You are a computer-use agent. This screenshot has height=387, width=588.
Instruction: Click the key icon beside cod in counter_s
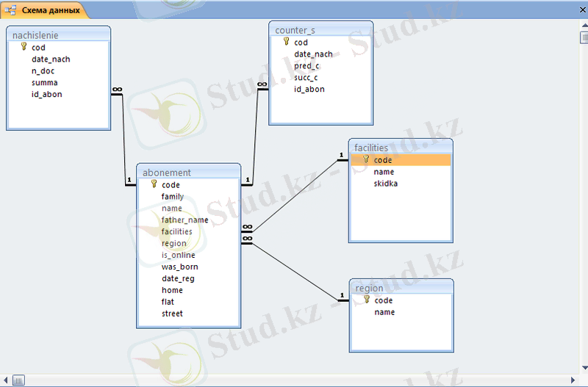pyautogui.click(x=286, y=42)
